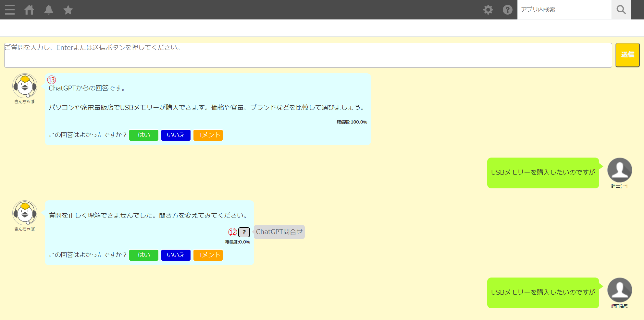644x320 pixels.
Task: Click いいえ under the not-understood reply
Action: click(x=176, y=255)
